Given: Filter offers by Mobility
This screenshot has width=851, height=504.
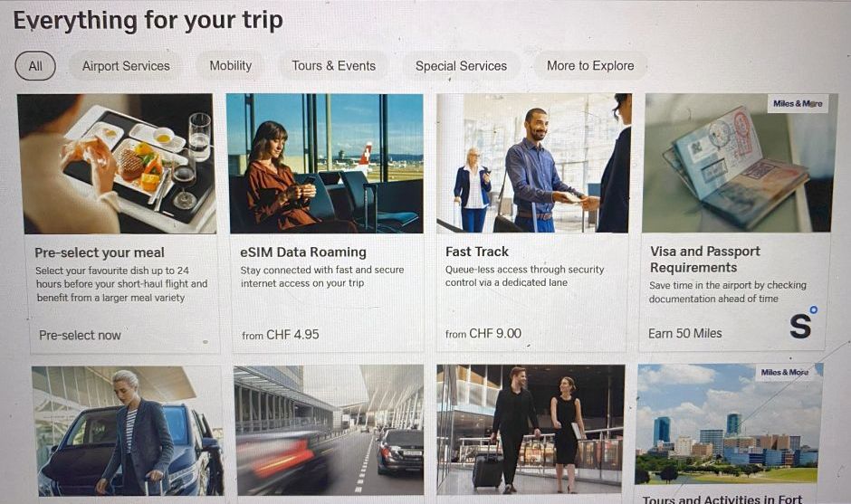Looking at the screenshot, I should click(x=231, y=66).
